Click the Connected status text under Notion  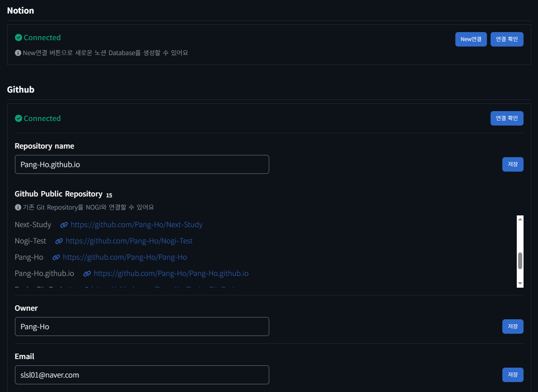click(42, 38)
